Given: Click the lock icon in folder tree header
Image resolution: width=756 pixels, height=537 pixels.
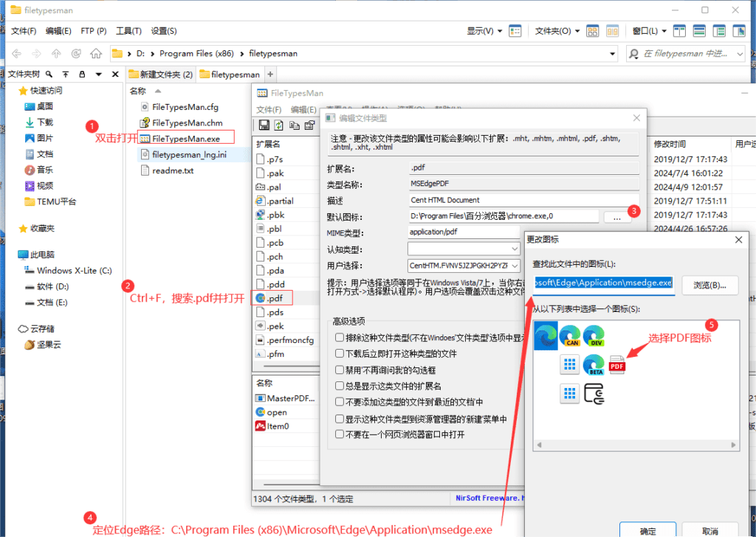Looking at the screenshot, I should click(x=82, y=75).
